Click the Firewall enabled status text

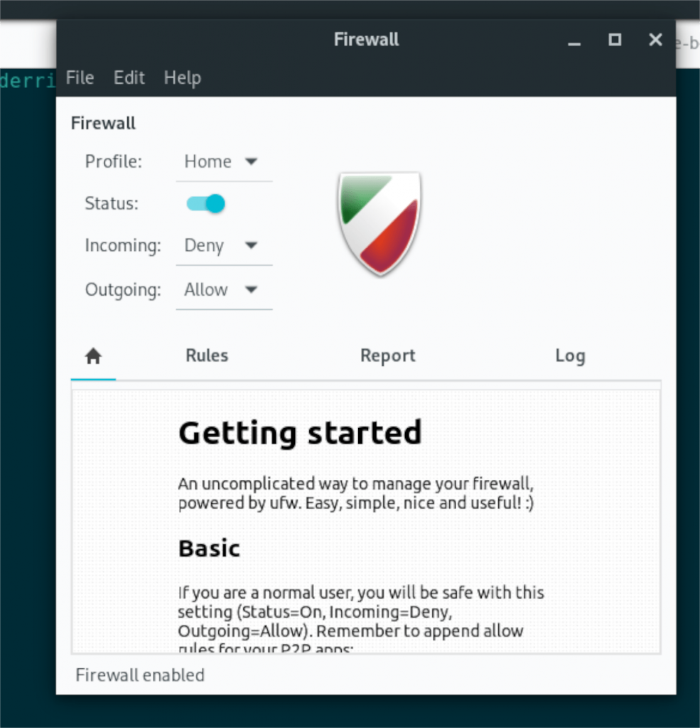[139, 675]
